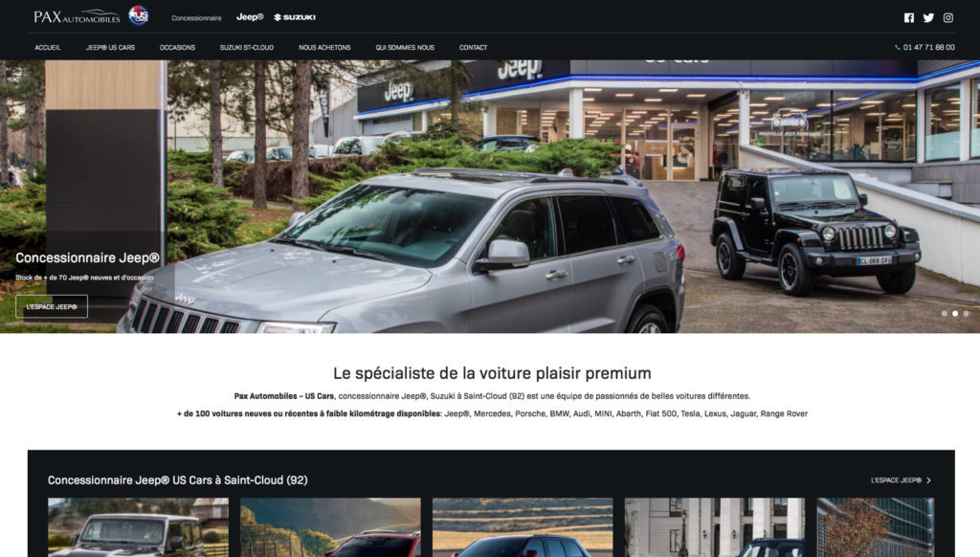The height and width of the screenshot is (557, 980).
Task: Click the chevron next to L'ESPACE JEEP
Action: [x=928, y=480]
